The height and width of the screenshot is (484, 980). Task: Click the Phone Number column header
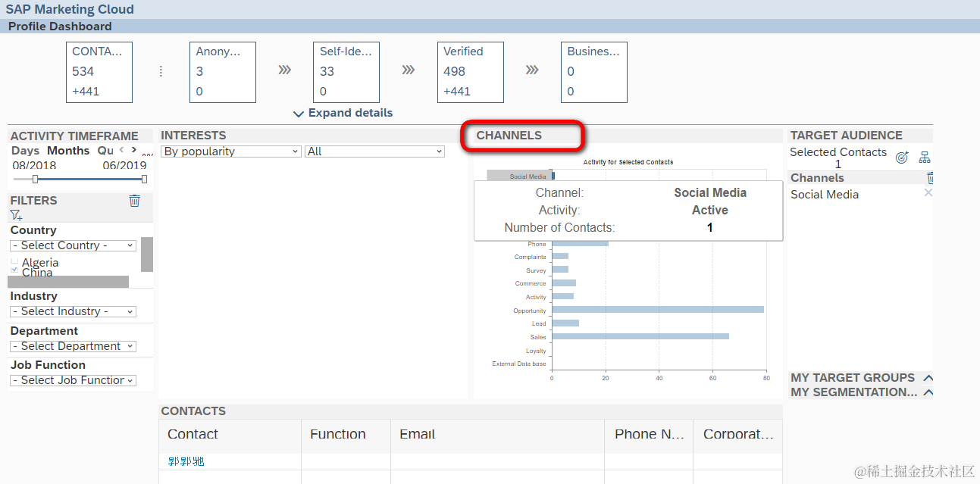click(x=649, y=435)
